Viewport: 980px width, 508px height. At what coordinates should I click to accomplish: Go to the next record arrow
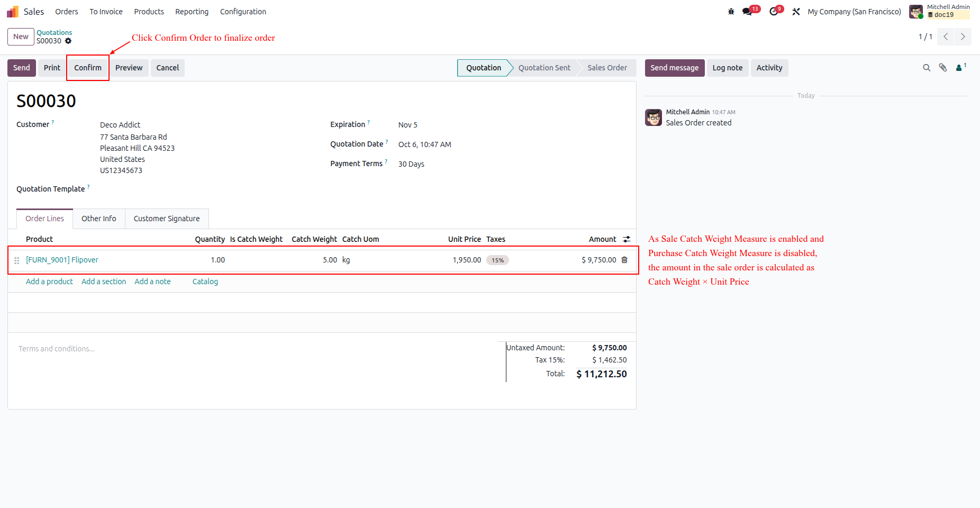click(x=963, y=37)
